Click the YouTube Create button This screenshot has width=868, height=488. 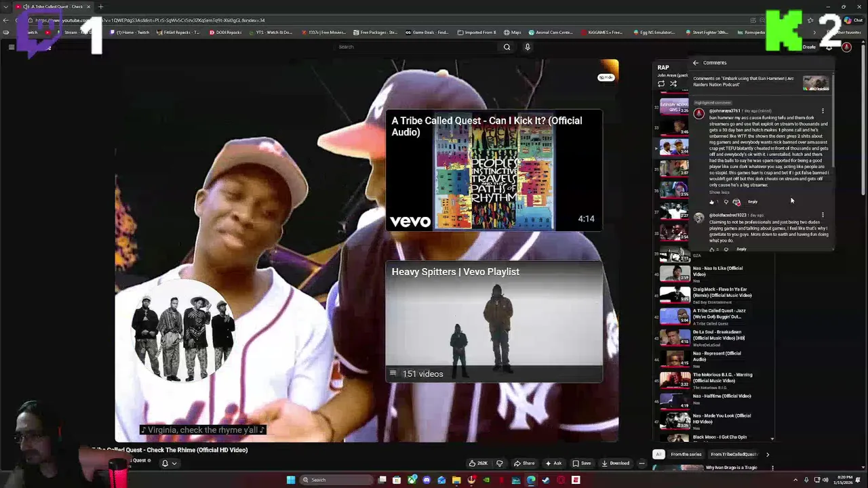tap(809, 47)
